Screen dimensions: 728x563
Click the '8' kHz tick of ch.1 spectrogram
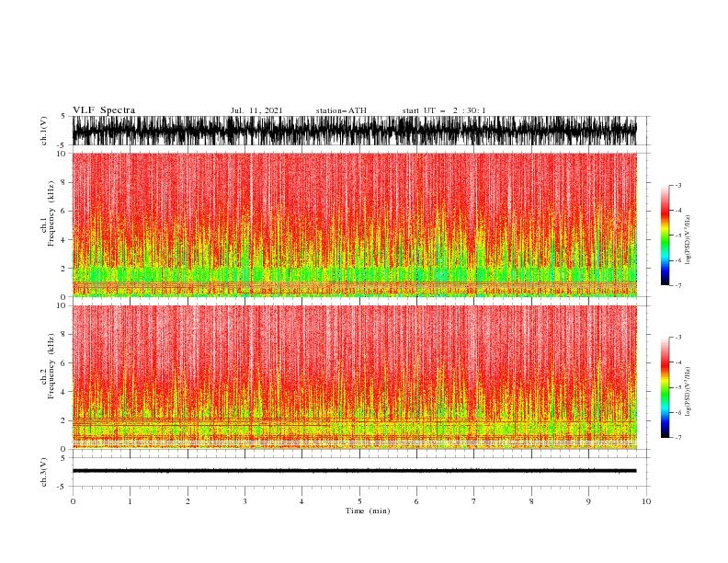pyautogui.click(x=63, y=182)
